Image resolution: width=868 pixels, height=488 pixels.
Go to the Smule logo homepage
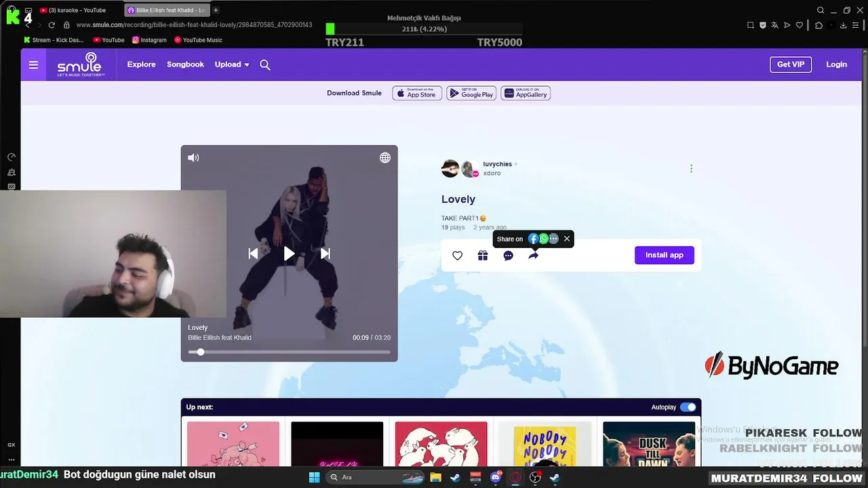pos(80,65)
